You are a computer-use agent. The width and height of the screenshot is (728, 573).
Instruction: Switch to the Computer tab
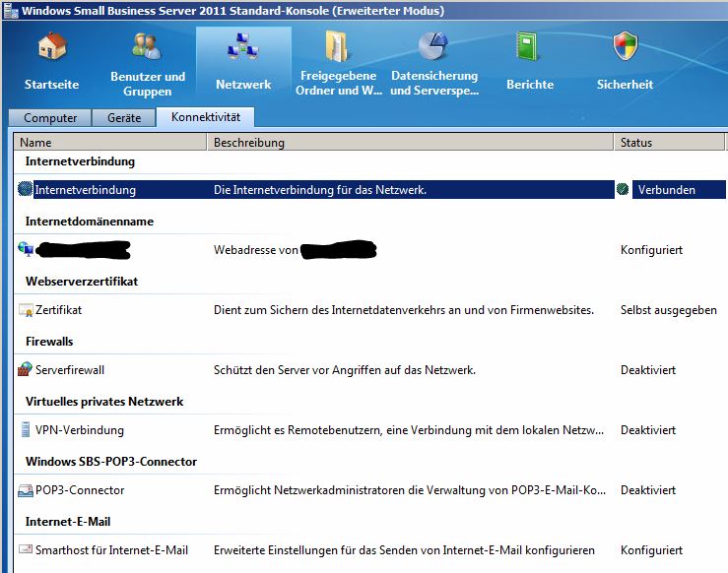[50, 118]
